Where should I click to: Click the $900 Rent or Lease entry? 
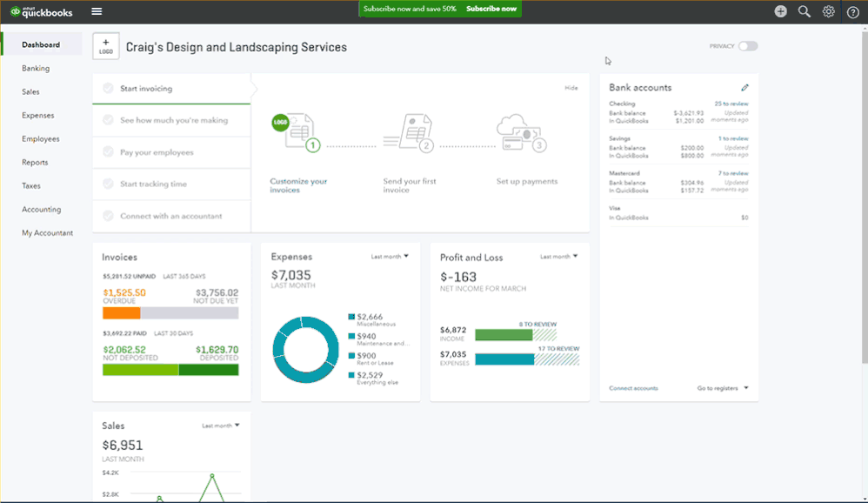pos(371,359)
